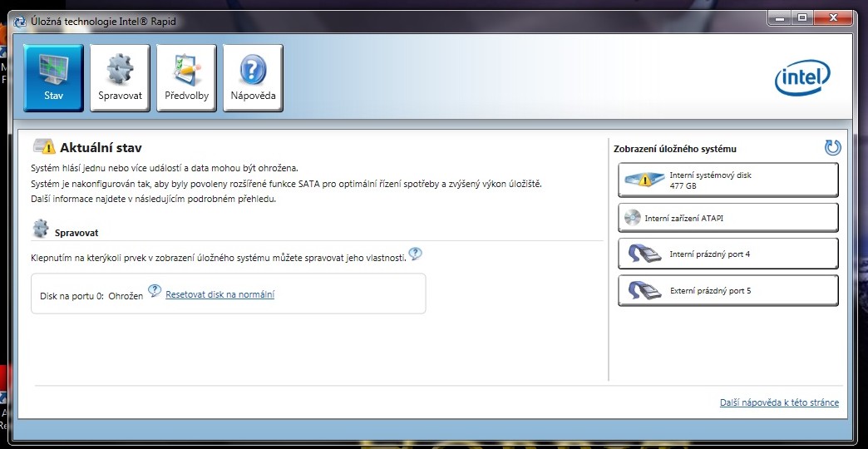Open Další nápověda k této stránce link
The image size is (868, 449).
click(779, 402)
